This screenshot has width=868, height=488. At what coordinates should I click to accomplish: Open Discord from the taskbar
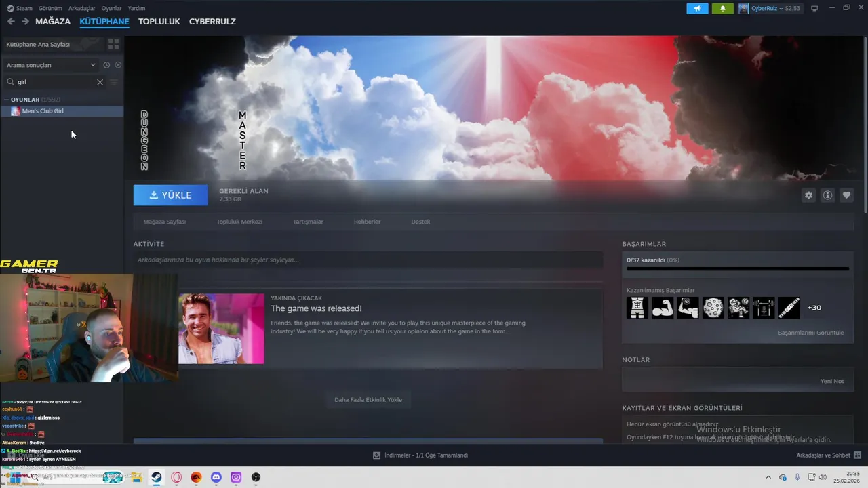[216, 477]
